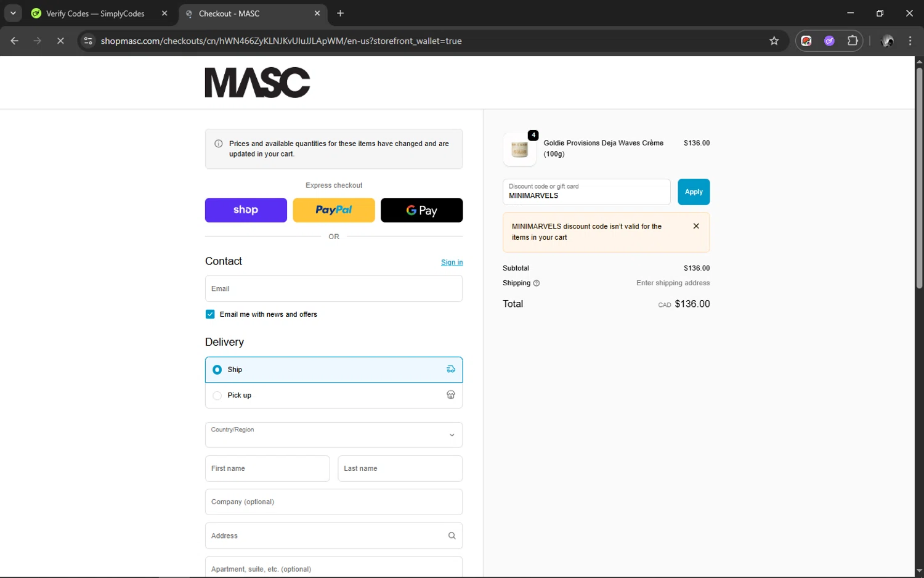Focus the Company (optional) field
The image size is (924, 578).
pos(334,502)
